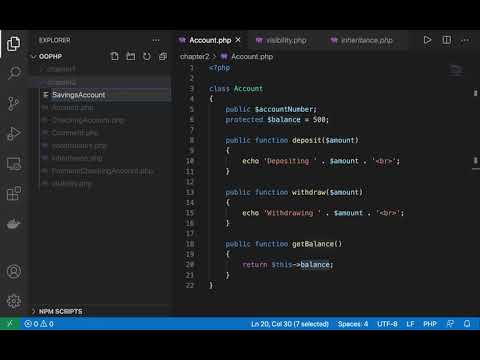Image resolution: width=480 pixels, height=360 pixels.
Task: Change line ending via LF status item
Action: [x=410, y=324]
